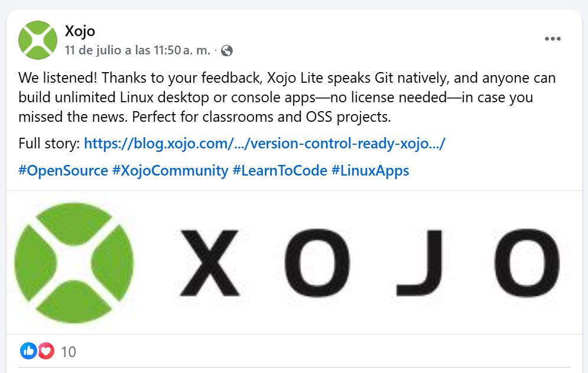
Task: Click the large X letter in the banner image
Action: 209,262
